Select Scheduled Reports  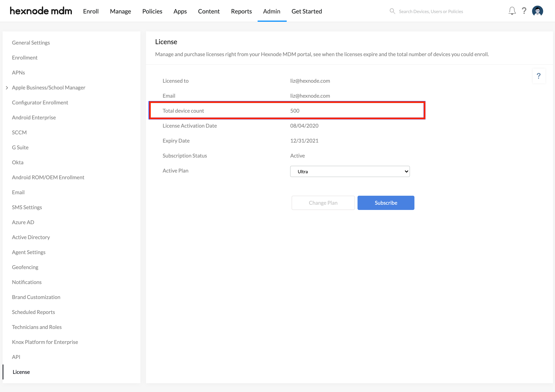(33, 312)
